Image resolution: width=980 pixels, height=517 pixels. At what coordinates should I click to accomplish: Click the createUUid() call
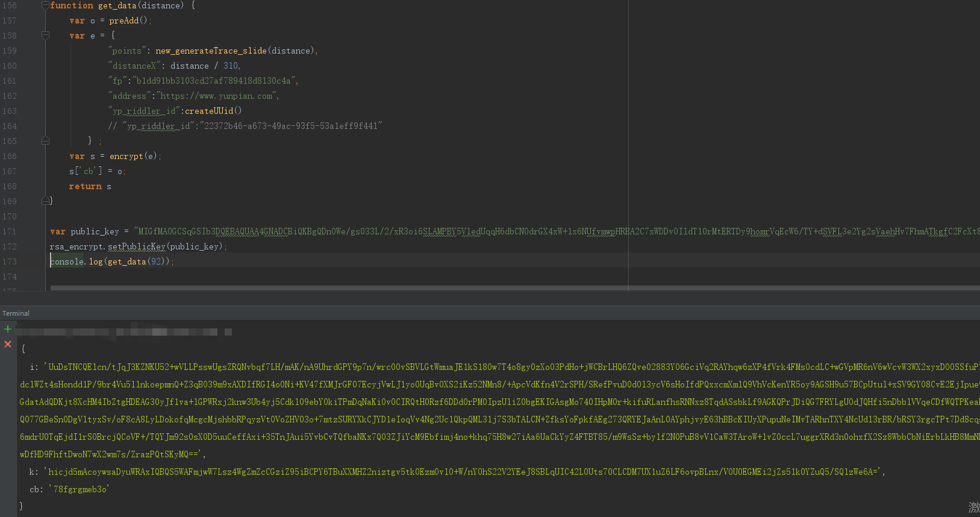(x=213, y=111)
